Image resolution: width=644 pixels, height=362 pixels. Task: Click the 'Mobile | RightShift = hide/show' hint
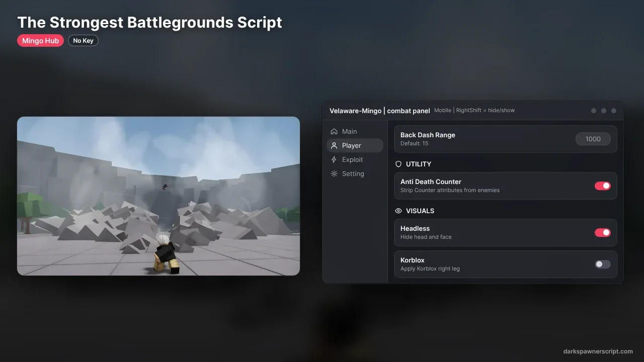pos(474,110)
